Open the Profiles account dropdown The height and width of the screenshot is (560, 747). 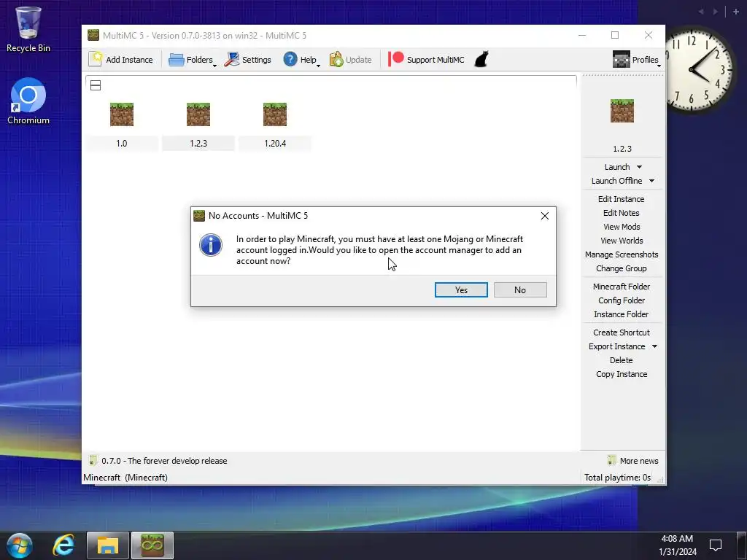(x=637, y=60)
